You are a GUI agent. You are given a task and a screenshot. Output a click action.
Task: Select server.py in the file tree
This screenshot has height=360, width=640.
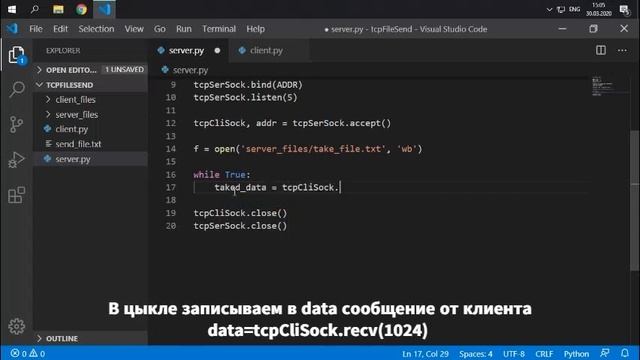coord(91,159)
